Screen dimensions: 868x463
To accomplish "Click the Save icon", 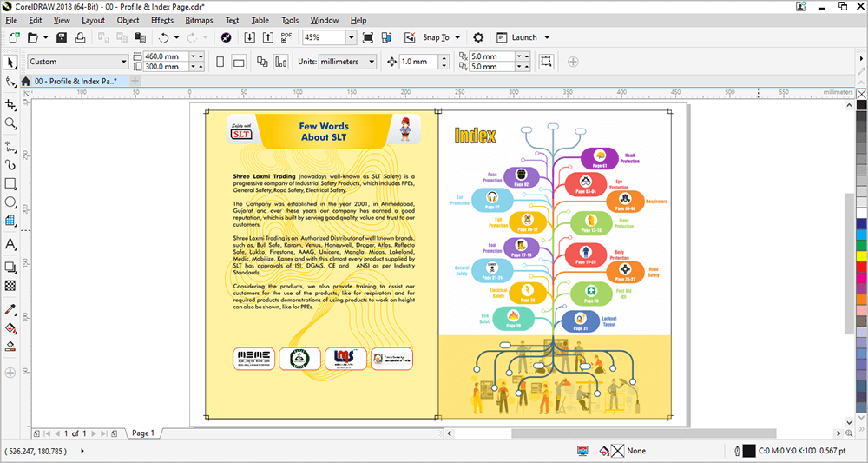I will tap(62, 37).
